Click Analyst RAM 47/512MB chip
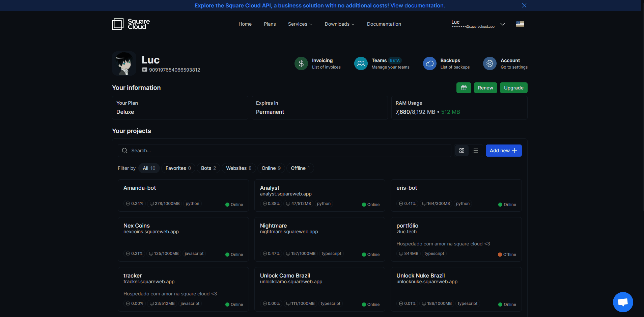The image size is (644, 317). pyautogui.click(x=298, y=204)
